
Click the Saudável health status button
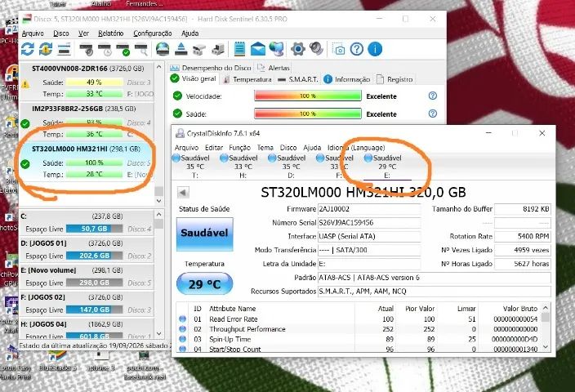[205, 234]
